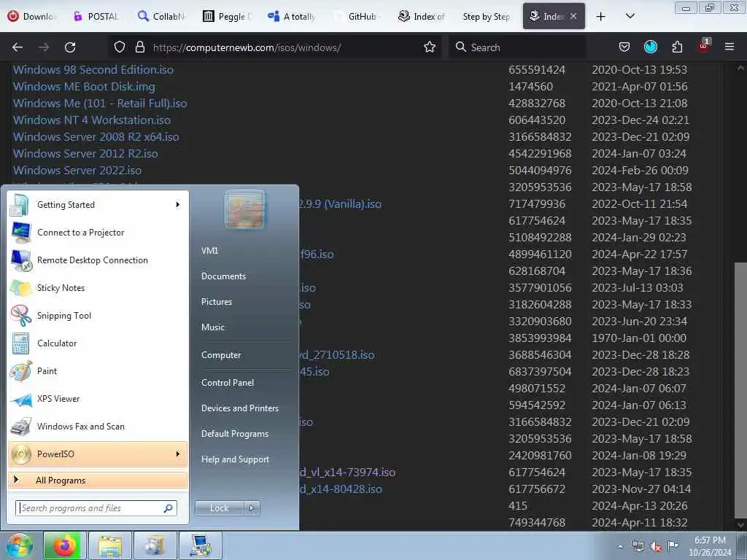
Task: Open Music in Start menu
Action: click(213, 327)
